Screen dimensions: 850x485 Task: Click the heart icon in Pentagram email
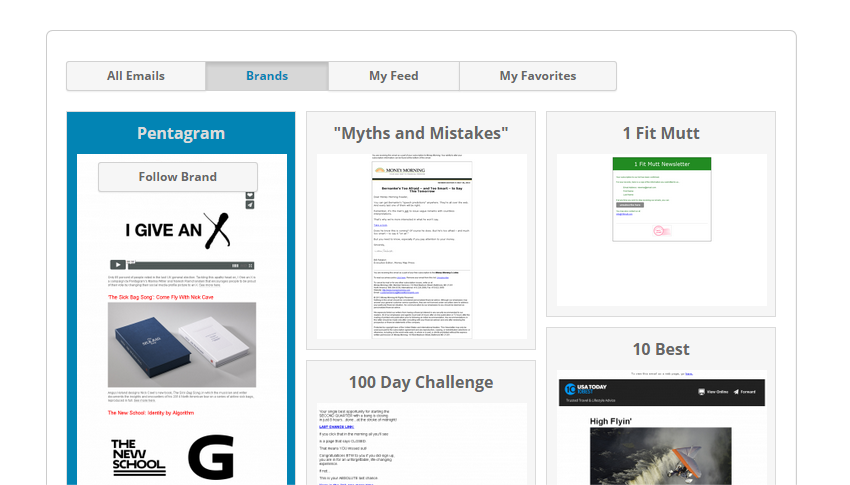pos(250,195)
